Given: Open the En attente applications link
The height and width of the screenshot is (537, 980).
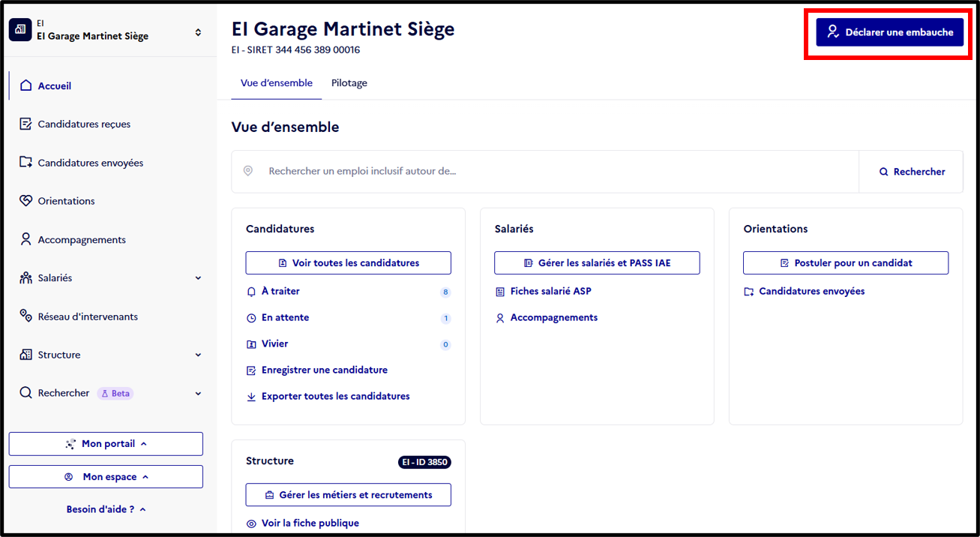Looking at the screenshot, I should pos(285,317).
